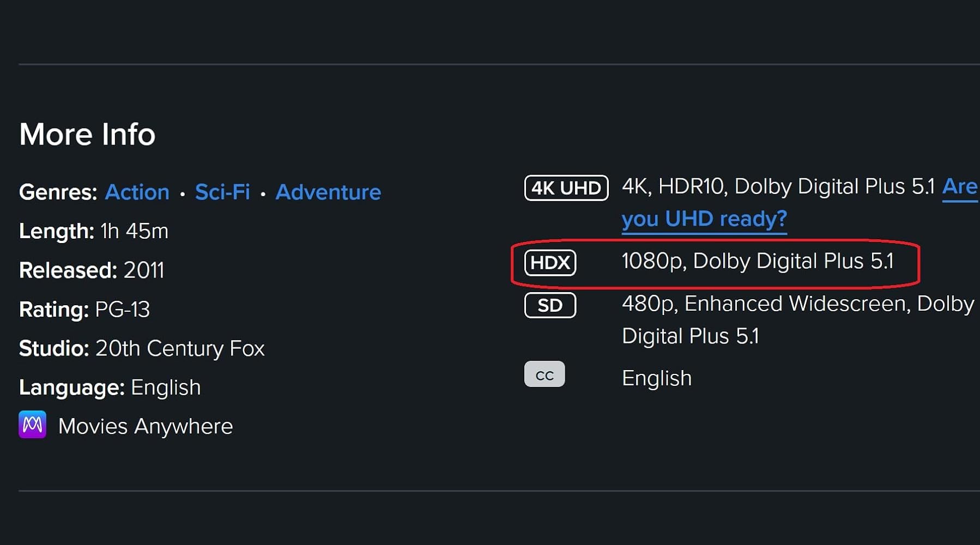Click the PG-13 rating text

coord(122,310)
